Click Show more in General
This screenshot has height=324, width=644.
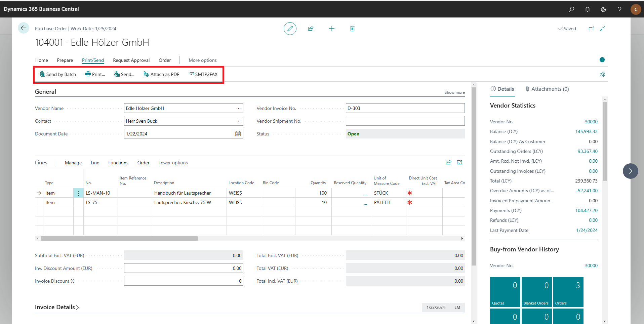click(x=454, y=92)
